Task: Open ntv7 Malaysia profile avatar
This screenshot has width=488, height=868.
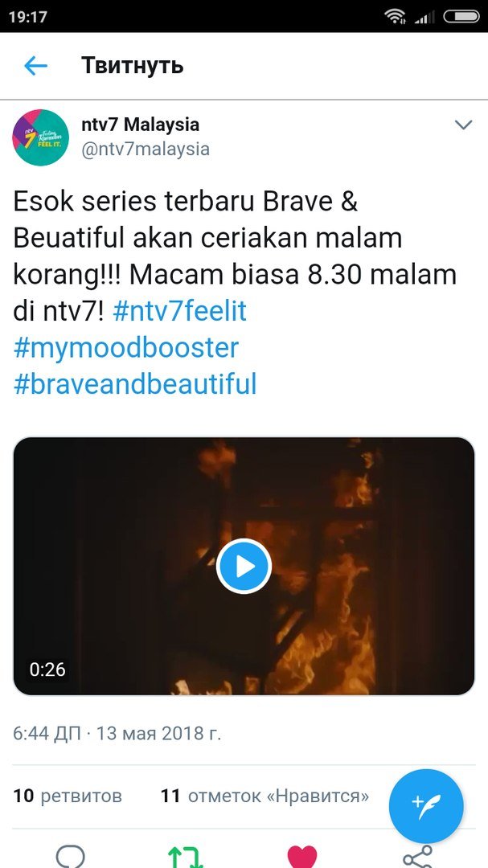Action: (x=40, y=137)
